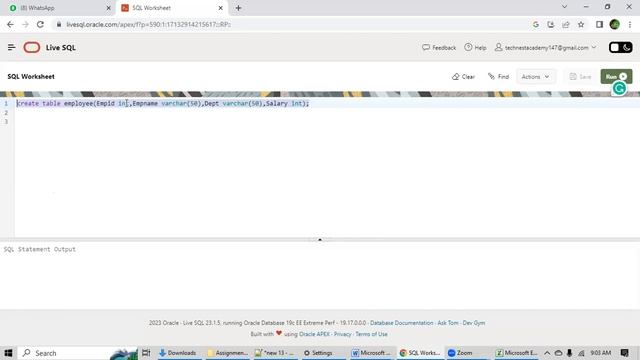Viewport: 640px width, 360px height.
Task: Click the SQL Statement Output label
Action: [40, 249]
